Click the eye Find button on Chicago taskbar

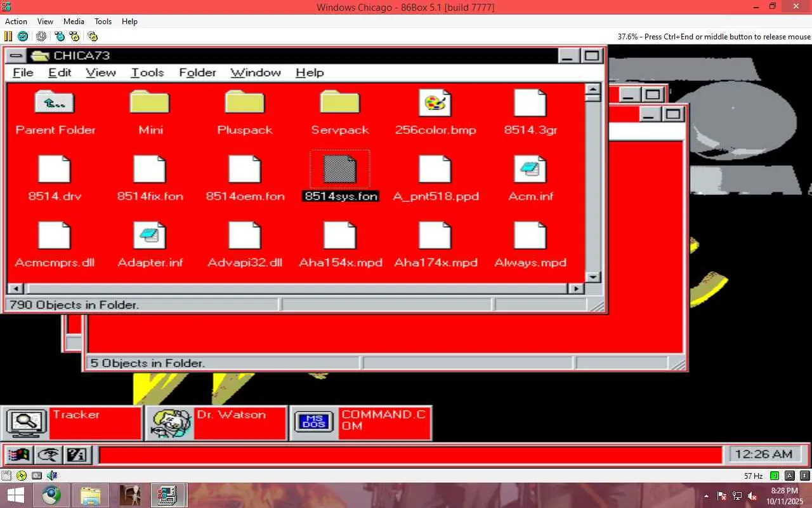pyautogui.click(x=49, y=455)
